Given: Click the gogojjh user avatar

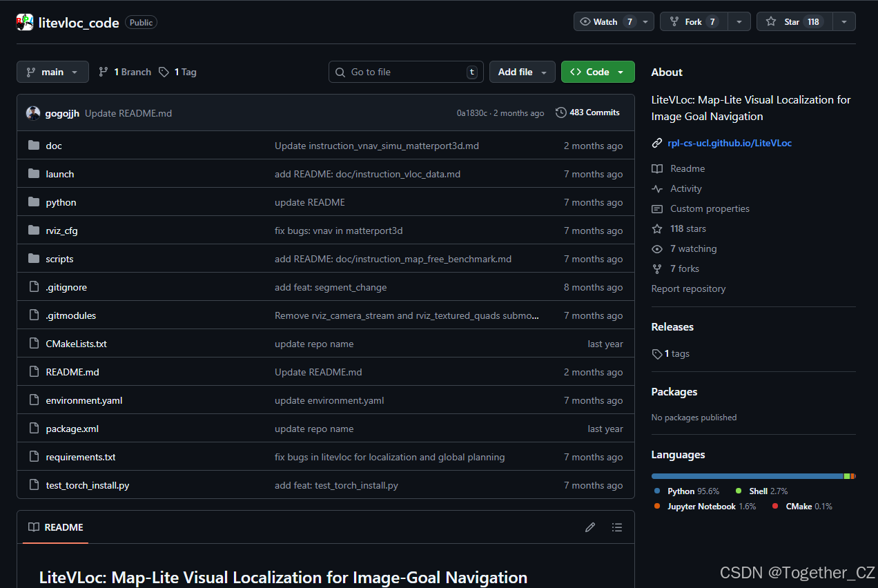Looking at the screenshot, I should 33,113.
